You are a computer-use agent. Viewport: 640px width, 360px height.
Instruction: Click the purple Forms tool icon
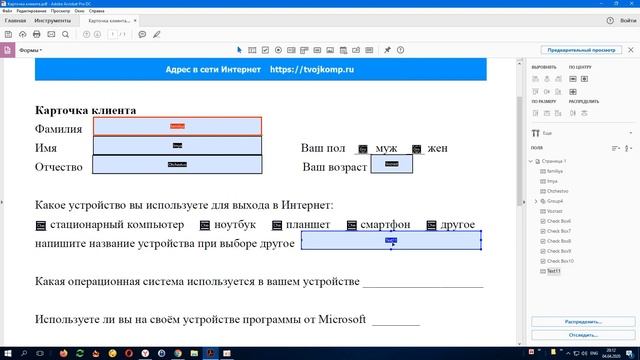coord(7,50)
